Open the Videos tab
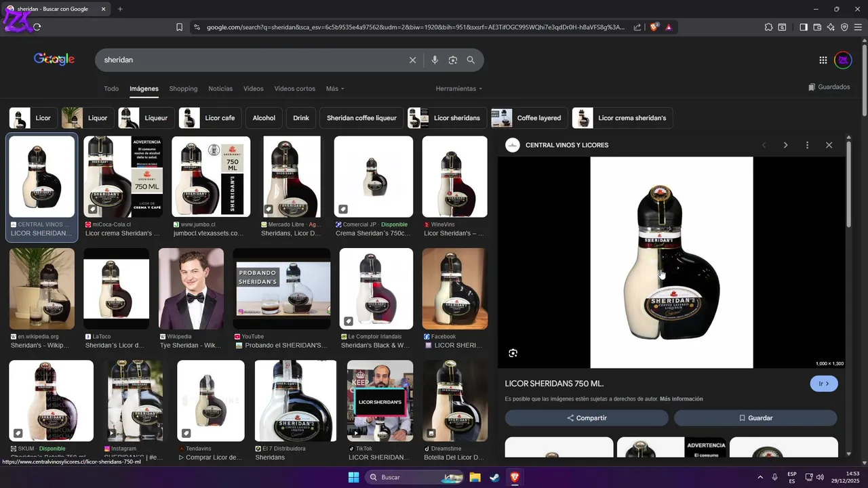Viewport: 868px width, 488px height. click(254, 89)
